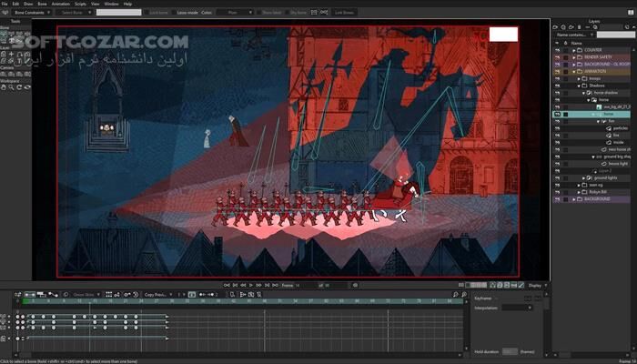Select the Rotate Workspace tool
The width and height of the screenshot is (637, 364).
(19, 87)
